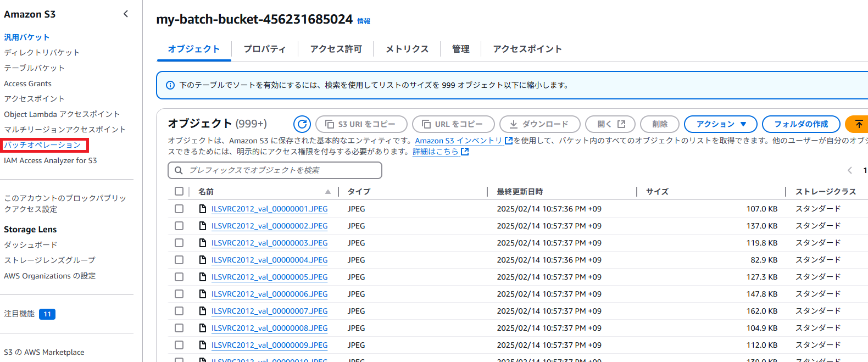Select checkbox for ILSVRC2012_val_00000005.JPEG
Viewport: 868px width, 362px height.
(179, 277)
